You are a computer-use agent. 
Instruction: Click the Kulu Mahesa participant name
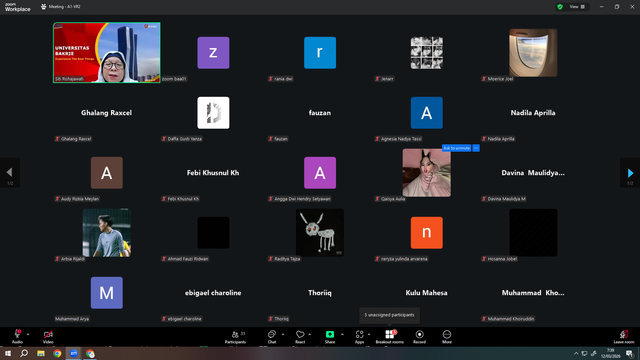[426, 293]
